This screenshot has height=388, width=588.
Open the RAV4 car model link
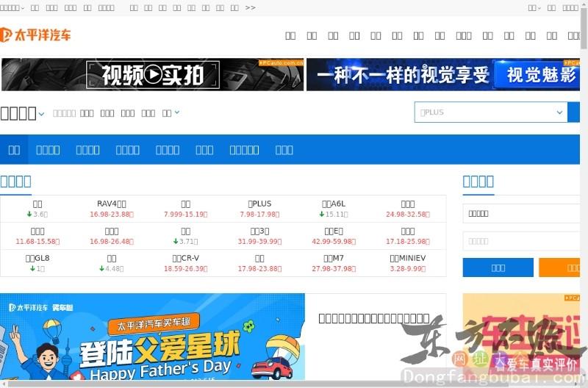point(112,204)
